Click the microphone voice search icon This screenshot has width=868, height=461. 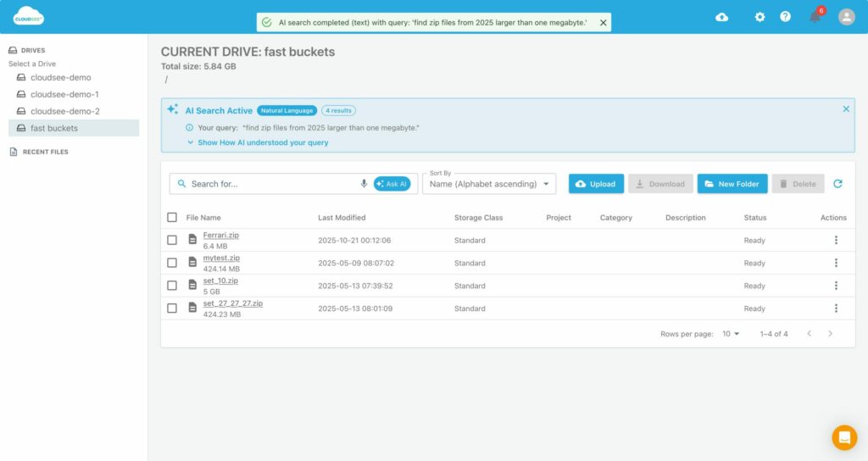(x=364, y=184)
